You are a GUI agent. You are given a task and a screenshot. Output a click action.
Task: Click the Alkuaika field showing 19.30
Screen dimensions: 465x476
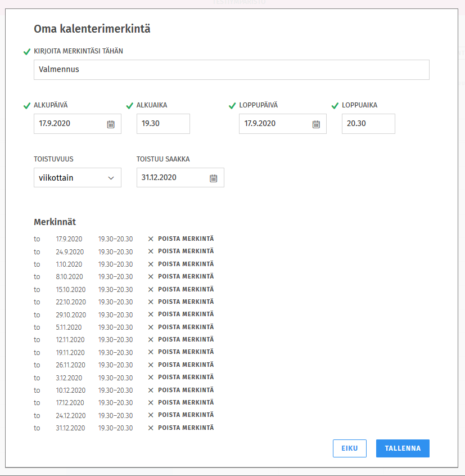(163, 124)
